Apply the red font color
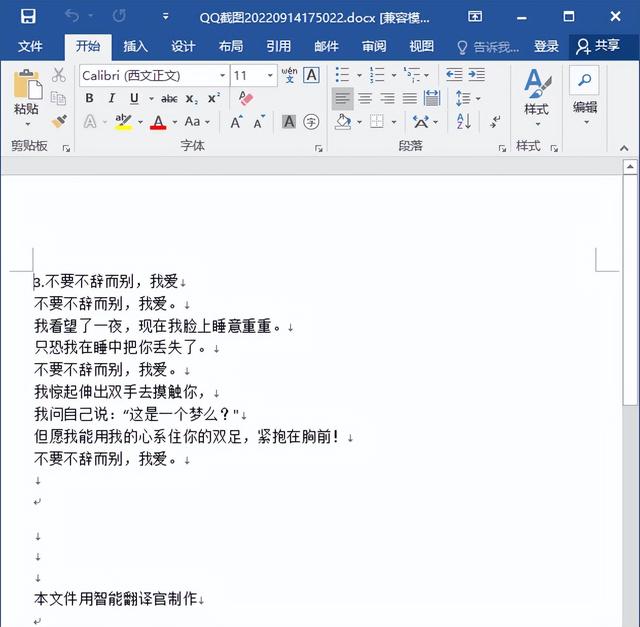Viewport: 640px width, 627px height. 158,122
